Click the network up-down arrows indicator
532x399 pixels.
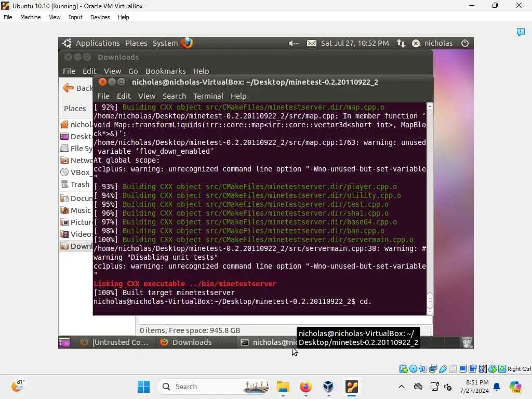pyautogui.click(x=401, y=43)
